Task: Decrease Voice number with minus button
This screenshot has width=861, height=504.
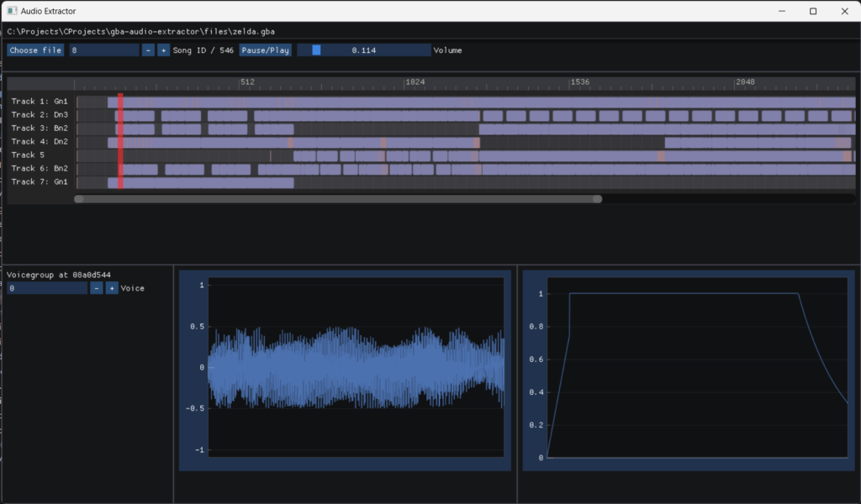Action: tap(97, 288)
